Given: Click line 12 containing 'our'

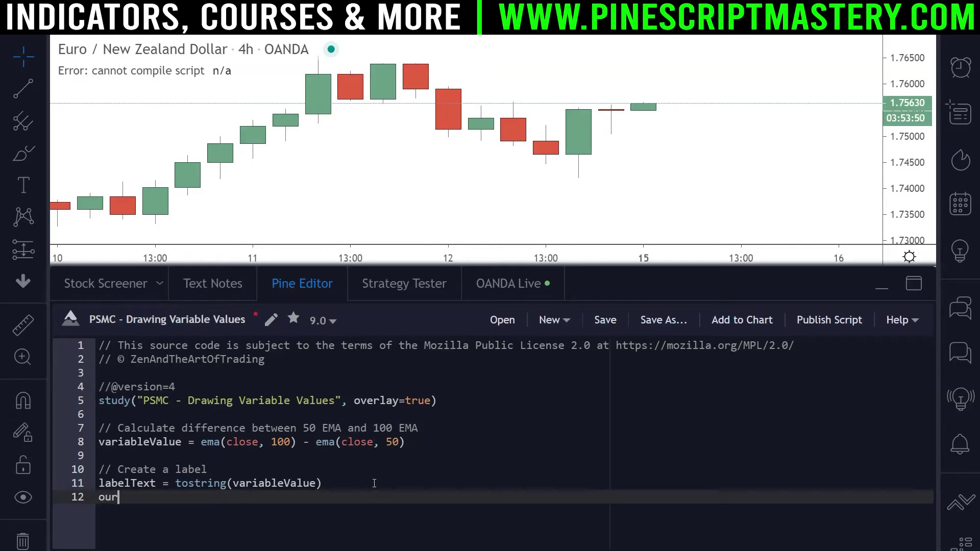Looking at the screenshot, I should point(516,497).
